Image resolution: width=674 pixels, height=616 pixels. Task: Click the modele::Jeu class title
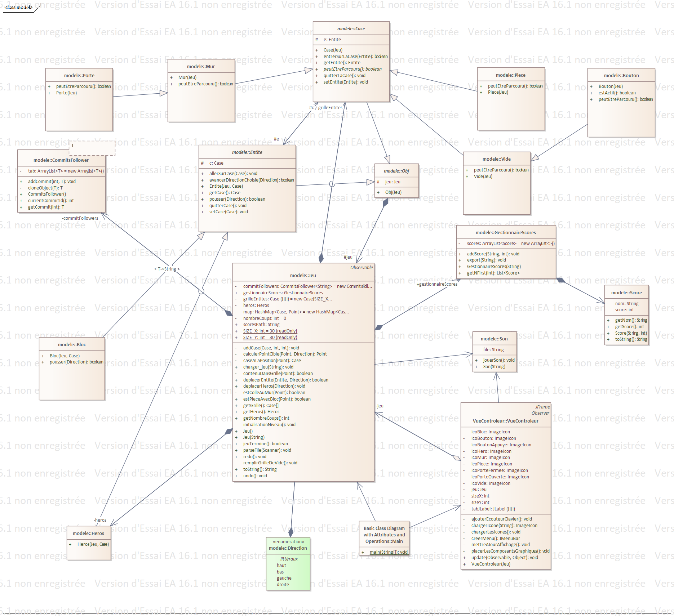coord(303,275)
